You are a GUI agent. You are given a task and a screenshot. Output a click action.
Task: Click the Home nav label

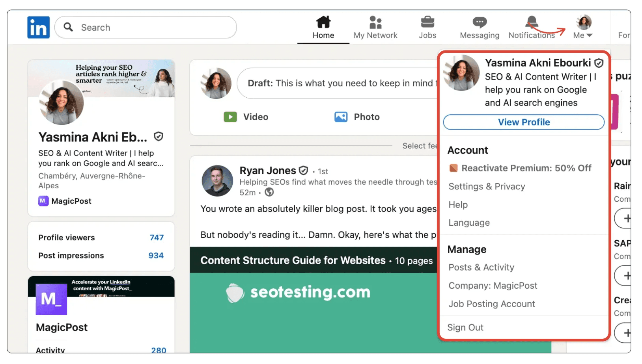click(x=323, y=35)
